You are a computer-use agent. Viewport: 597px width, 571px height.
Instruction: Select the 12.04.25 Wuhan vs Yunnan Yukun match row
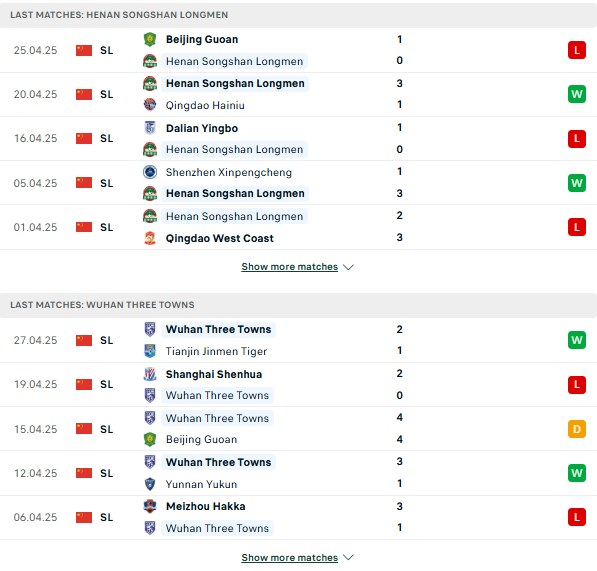298,473
